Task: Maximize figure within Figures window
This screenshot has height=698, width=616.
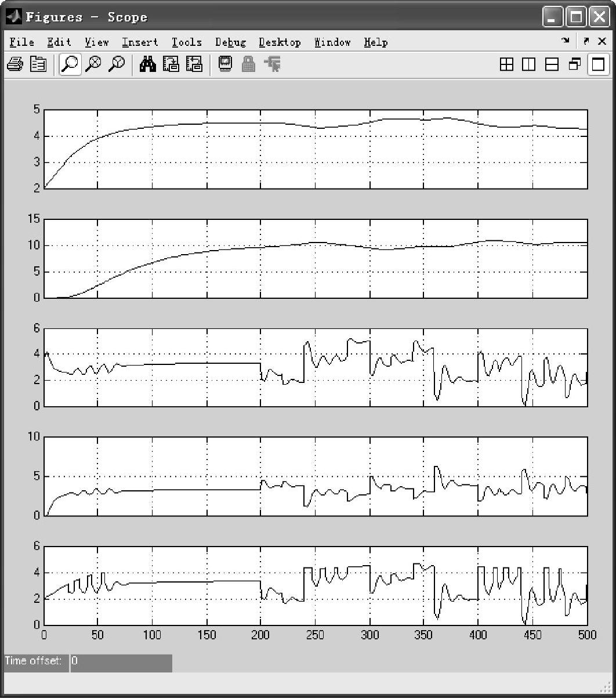Action: 597,64
